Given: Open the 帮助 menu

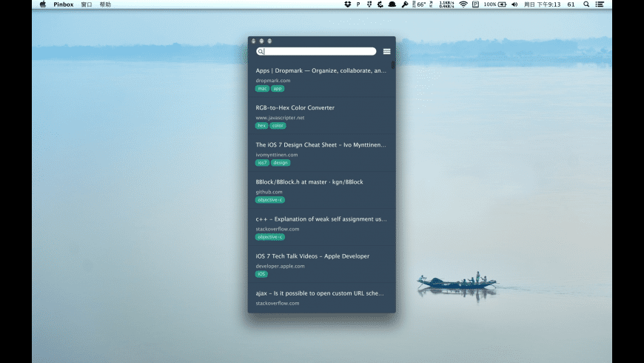Looking at the screenshot, I should click(x=105, y=4).
